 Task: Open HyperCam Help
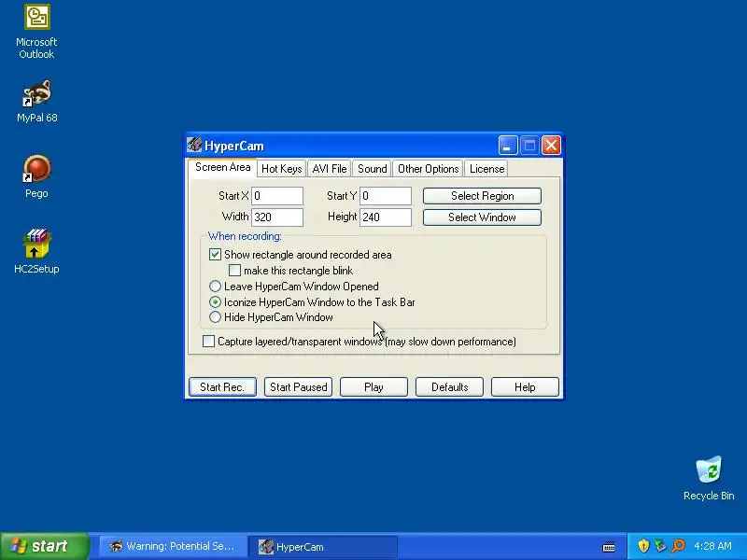tap(525, 386)
